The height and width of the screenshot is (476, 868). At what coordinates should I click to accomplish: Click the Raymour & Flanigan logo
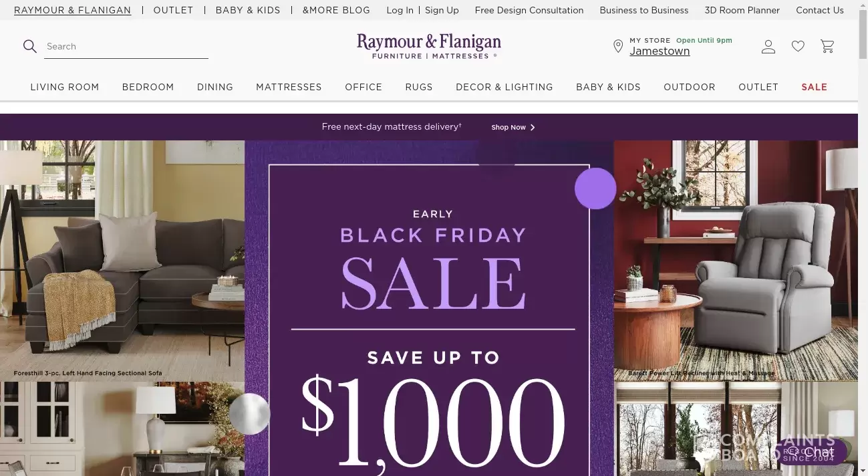click(x=428, y=46)
